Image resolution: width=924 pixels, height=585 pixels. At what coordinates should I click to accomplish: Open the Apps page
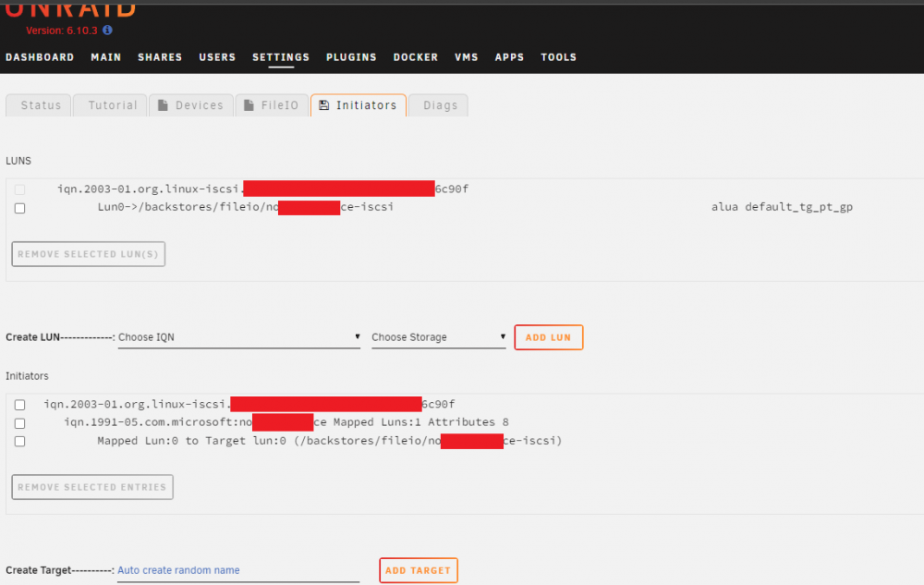pos(510,57)
